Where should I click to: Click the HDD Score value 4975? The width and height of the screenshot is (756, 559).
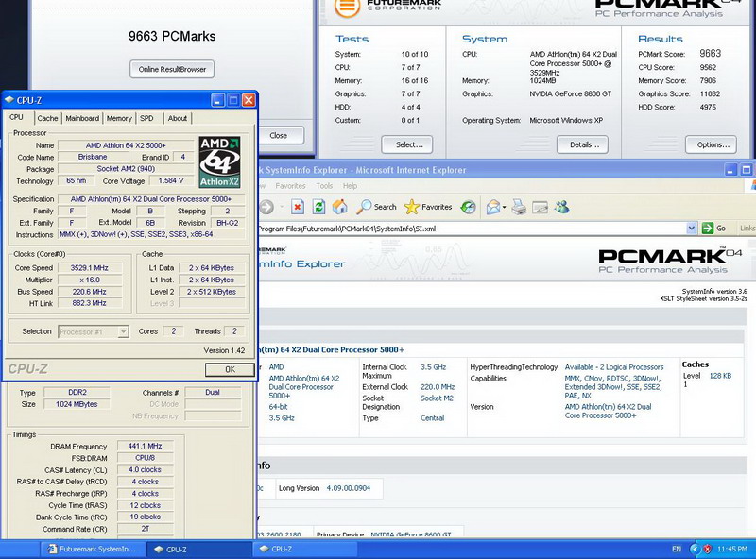click(x=708, y=107)
